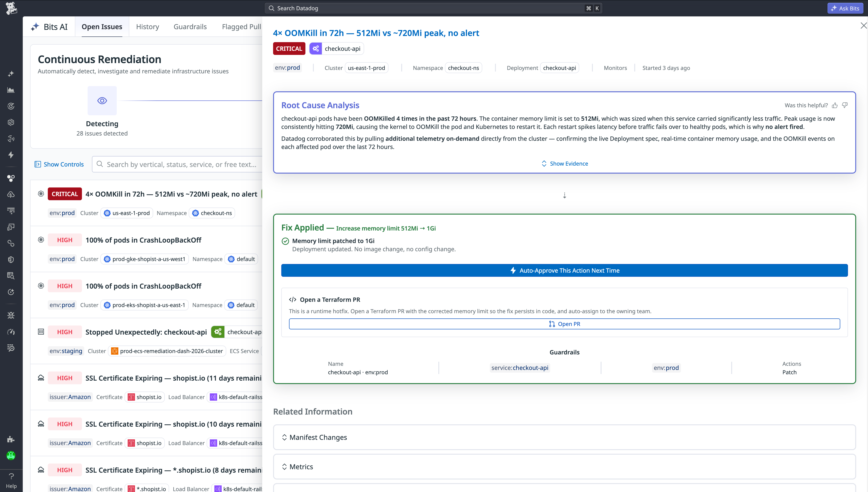The width and height of the screenshot is (868, 492).
Task: Click service:checkout-api guardrail tag
Action: pos(520,368)
